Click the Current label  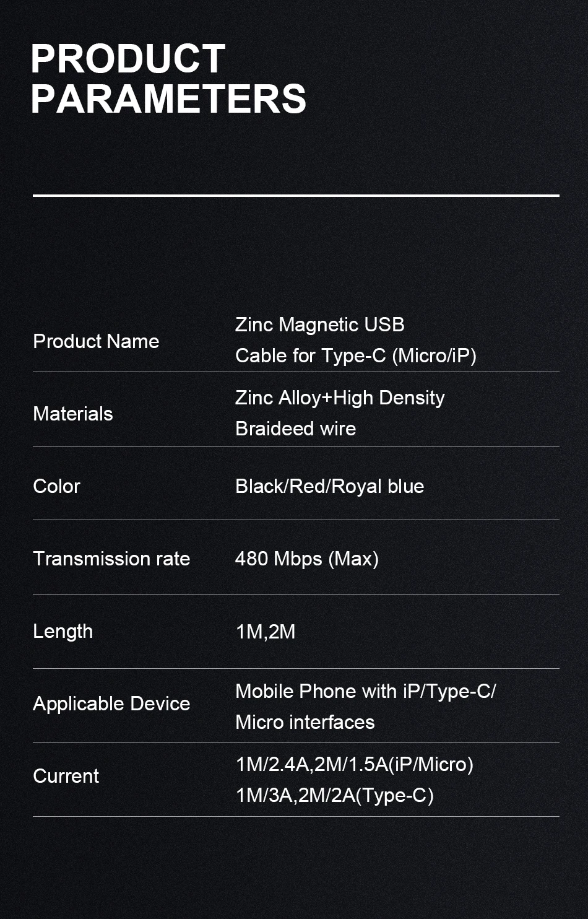(x=66, y=776)
